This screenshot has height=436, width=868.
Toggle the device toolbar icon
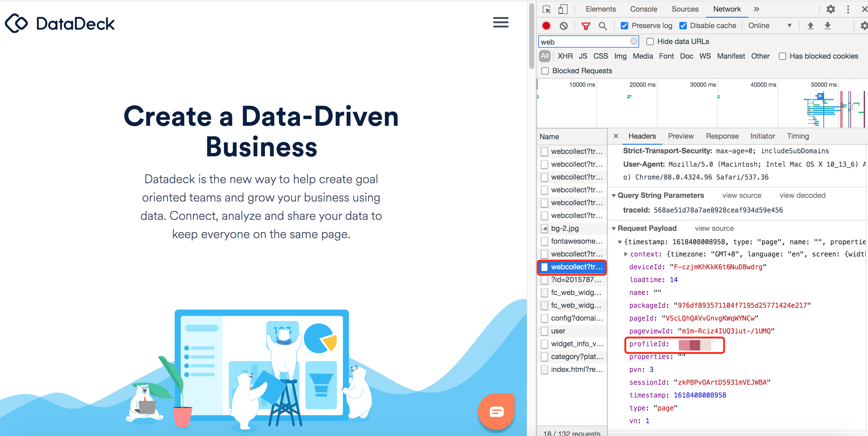(563, 9)
